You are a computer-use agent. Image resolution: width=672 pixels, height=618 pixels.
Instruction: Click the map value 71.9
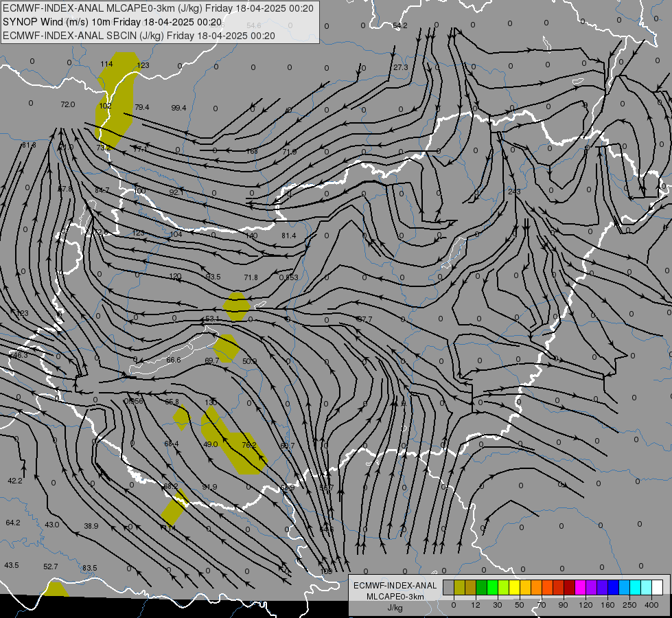289,152
